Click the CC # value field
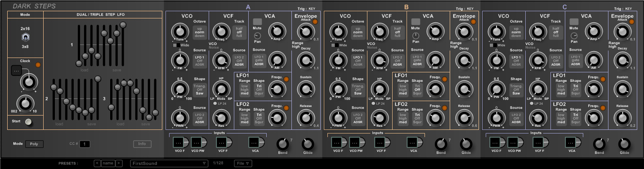Image resolution: width=644 pixels, height=169 pixels. tap(85, 144)
